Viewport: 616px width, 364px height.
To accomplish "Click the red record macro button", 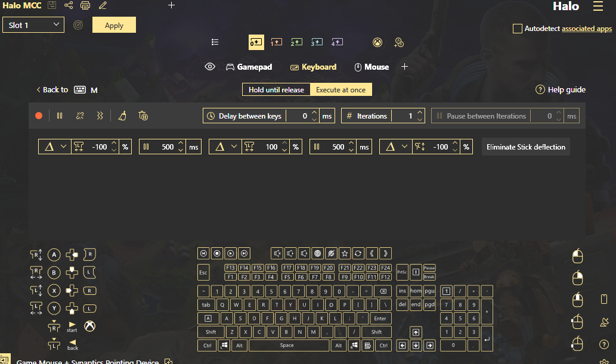I will [39, 116].
